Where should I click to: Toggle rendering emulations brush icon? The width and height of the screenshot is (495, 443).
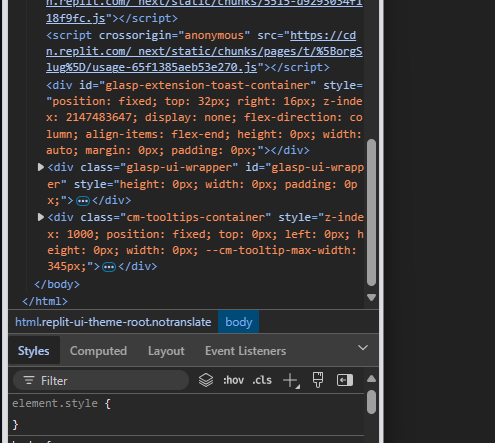(318, 380)
